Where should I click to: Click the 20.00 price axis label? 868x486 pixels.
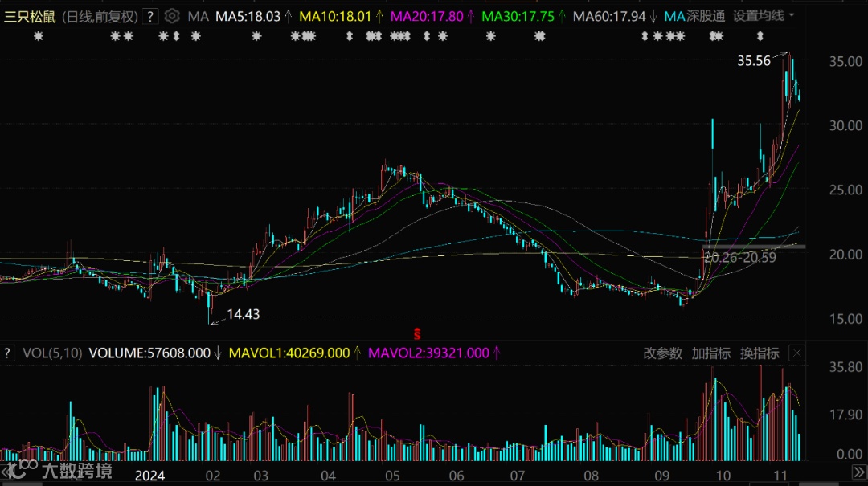pyautogui.click(x=845, y=255)
